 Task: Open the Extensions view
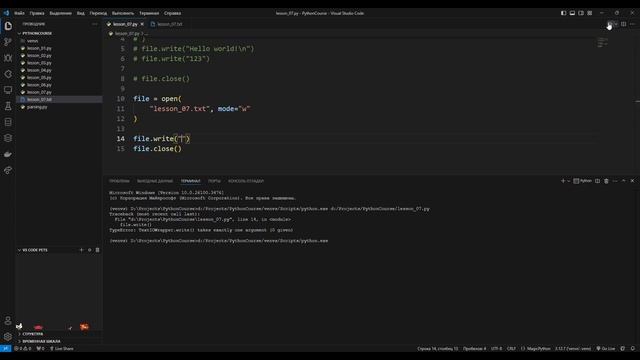tap(8, 74)
